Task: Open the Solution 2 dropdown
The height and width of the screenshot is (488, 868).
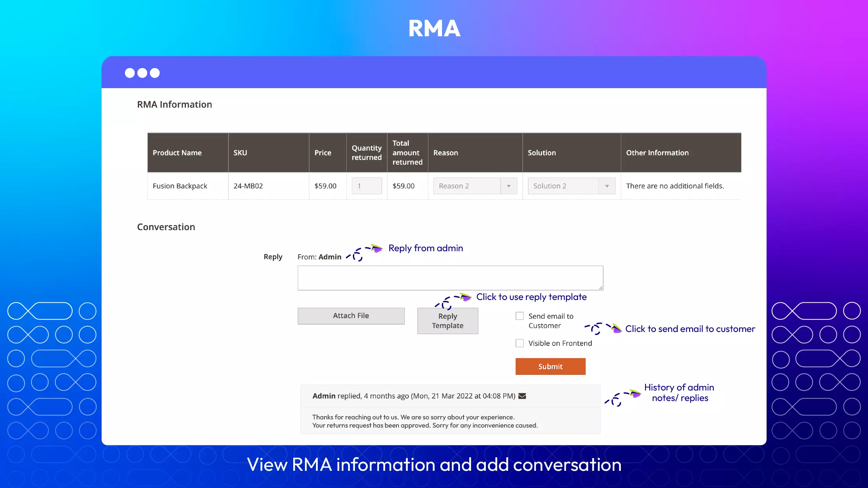Action: click(x=572, y=186)
